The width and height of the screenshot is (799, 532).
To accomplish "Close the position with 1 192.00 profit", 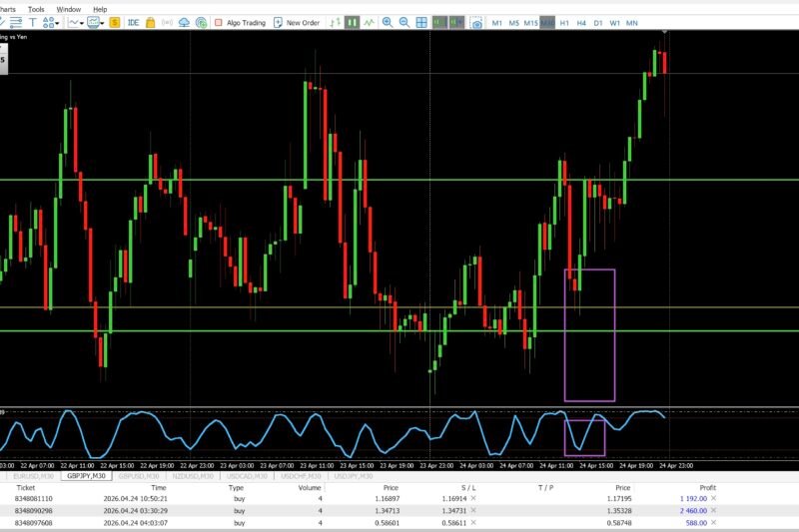I will tap(713, 498).
